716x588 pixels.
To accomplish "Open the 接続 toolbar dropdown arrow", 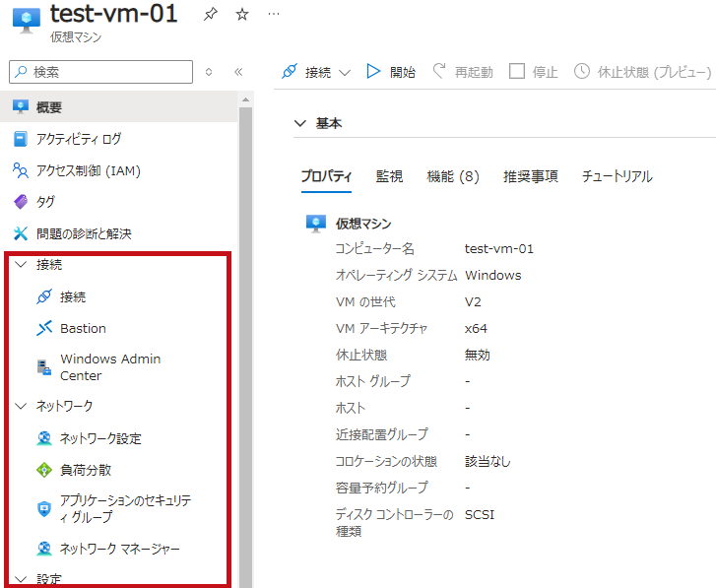I will 345,72.
